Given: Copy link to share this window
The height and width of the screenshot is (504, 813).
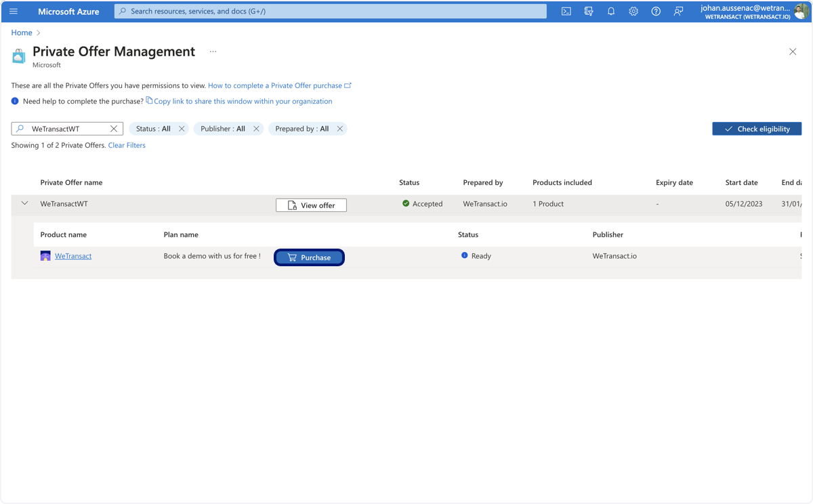Looking at the screenshot, I should pos(239,101).
